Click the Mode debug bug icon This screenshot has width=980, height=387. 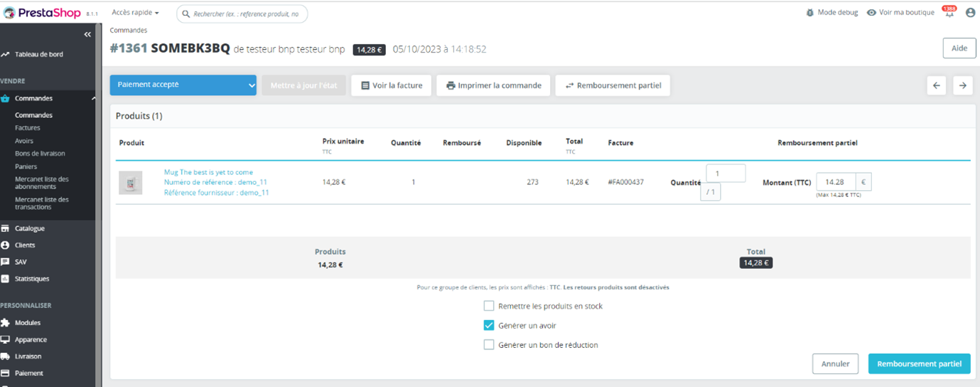[x=810, y=13]
